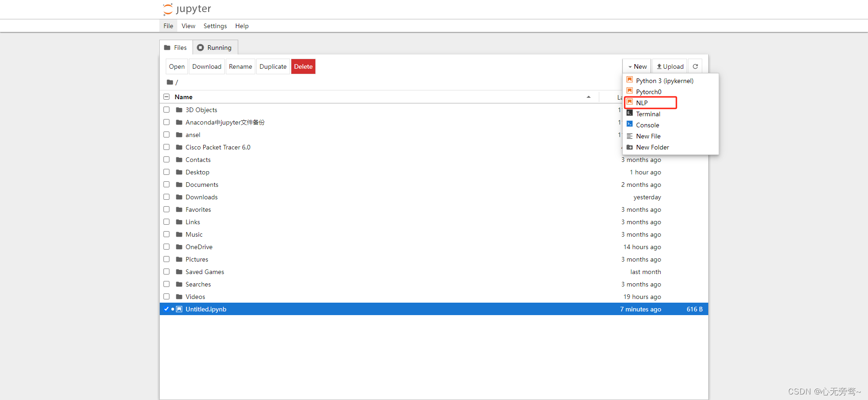Click the NLP kernel icon
This screenshot has width=868, height=400.
click(629, 102)
